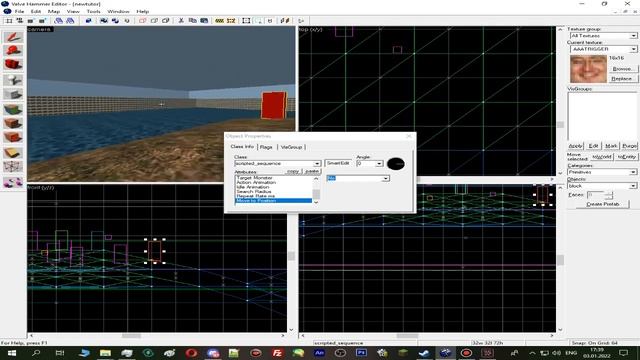Click the Browse texture button

[x=623, y=69]
